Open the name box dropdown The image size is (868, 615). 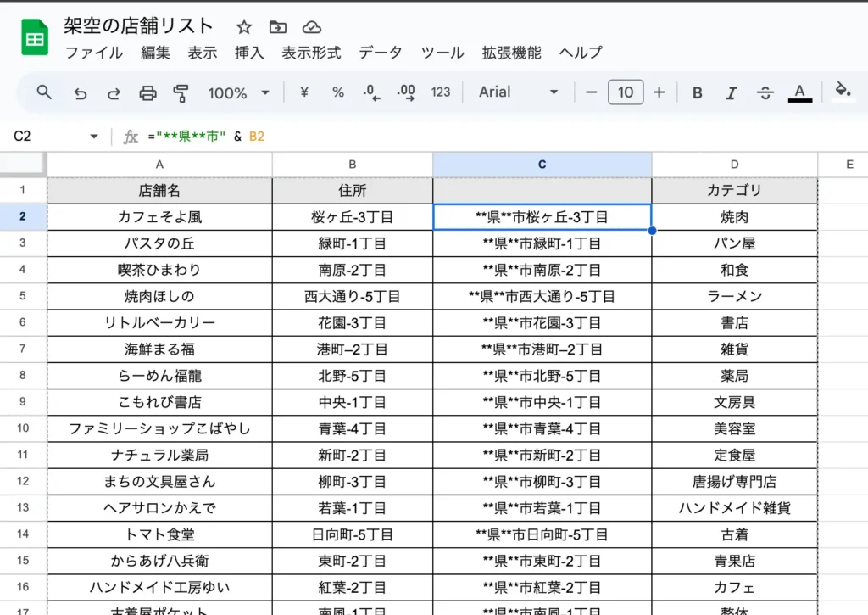tap(93, 135)
